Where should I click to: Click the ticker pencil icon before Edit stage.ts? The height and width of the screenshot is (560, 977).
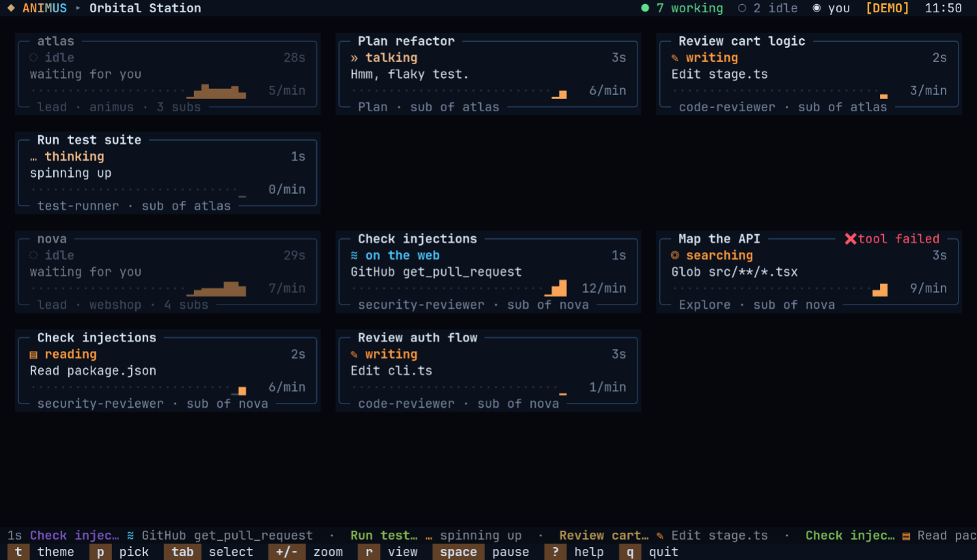[660, 535]
